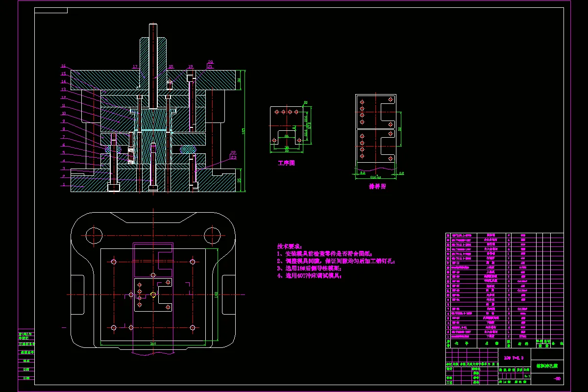The height and width of the screenshot is (392, 588).
Task: Click the 材料 column header in parts list
Action: pyautogui.click(x=523, y=343)
